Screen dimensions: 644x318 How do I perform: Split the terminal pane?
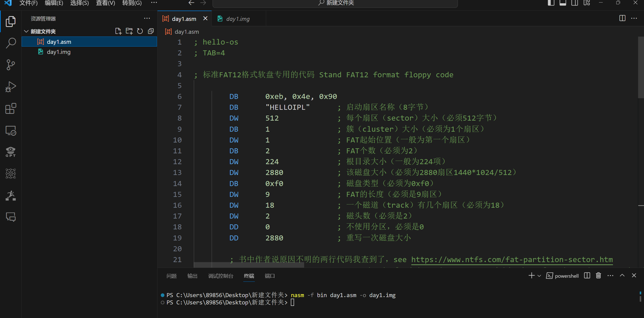[x=587, y=276]
